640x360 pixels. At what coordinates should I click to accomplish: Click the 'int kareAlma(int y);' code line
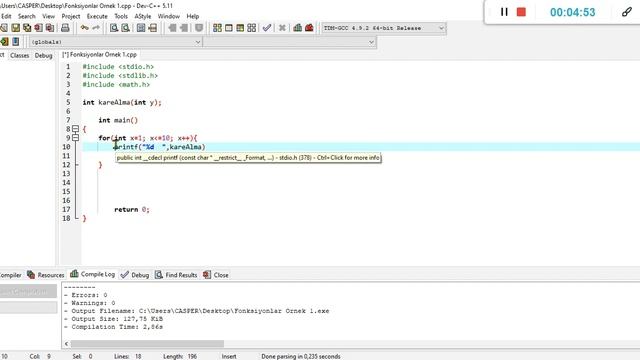(122, 102)
